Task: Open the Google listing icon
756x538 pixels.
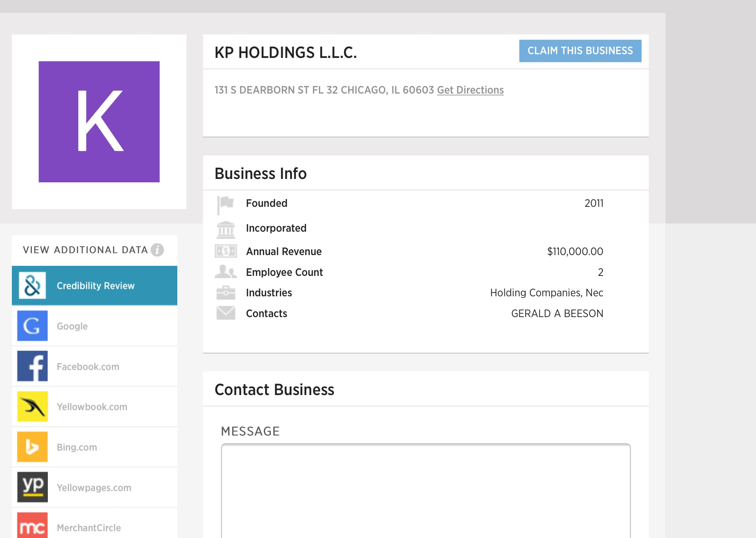Action: (x=32, y=326)
